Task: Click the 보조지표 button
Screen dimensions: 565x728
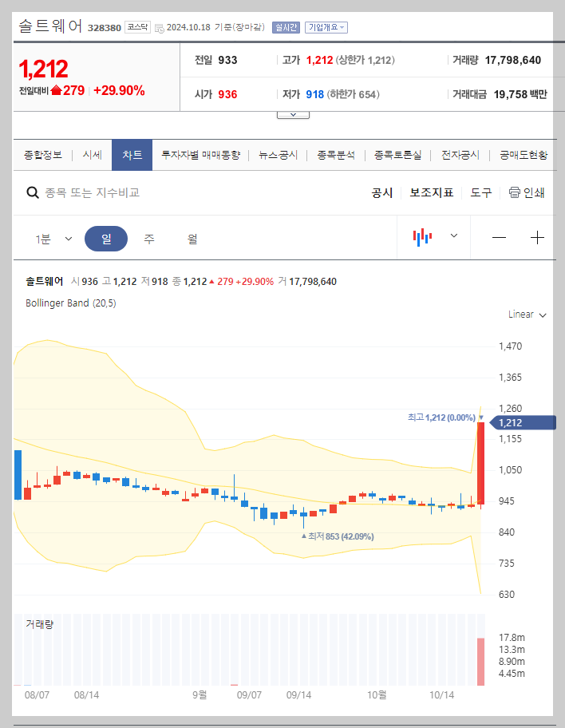Action: [431, 192]
